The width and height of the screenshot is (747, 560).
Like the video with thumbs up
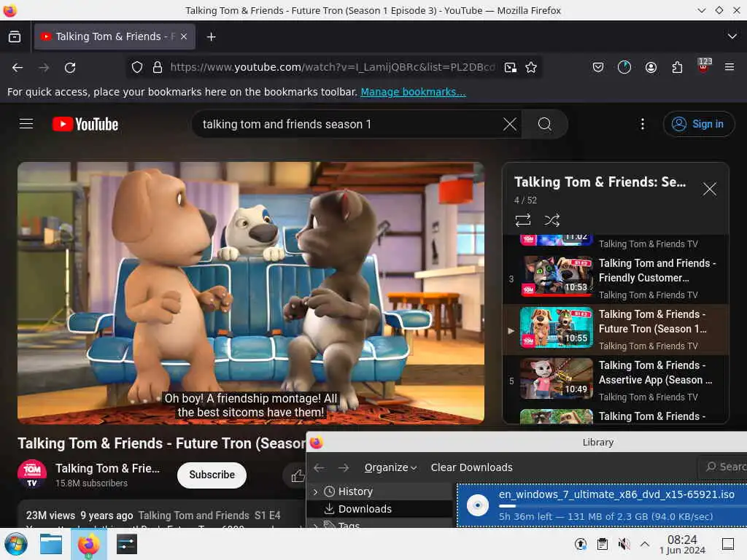298,475
